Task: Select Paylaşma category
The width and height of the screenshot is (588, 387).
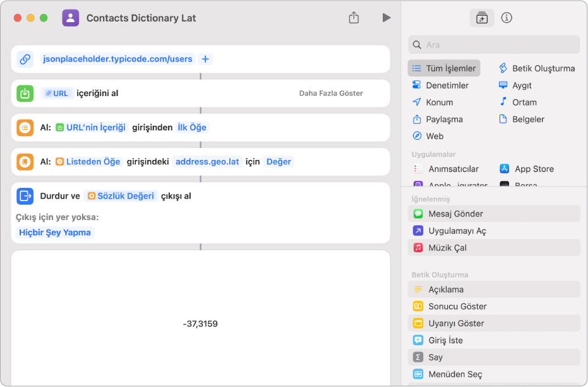Action: point(437,120)
